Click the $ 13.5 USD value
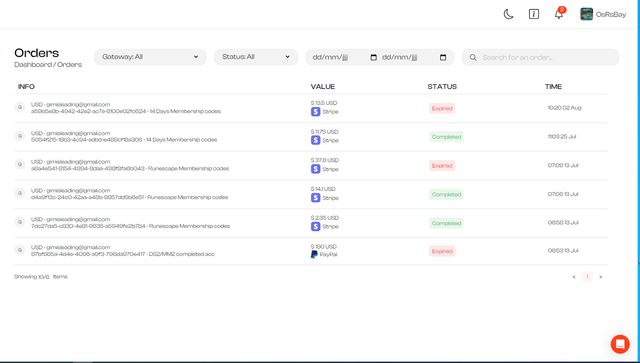This screenshot has height=363, width=640. [x=324, y=103]
